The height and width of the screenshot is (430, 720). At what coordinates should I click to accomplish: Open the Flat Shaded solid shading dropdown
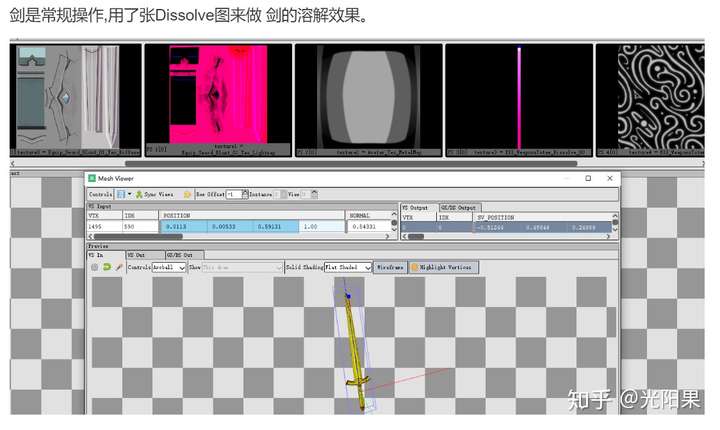pyautogui.click(x=348, y=267)
